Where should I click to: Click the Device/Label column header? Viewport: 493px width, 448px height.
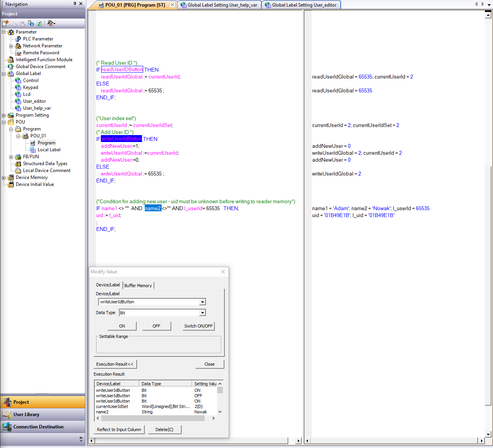pyautogui.click(x=117, y=384)
